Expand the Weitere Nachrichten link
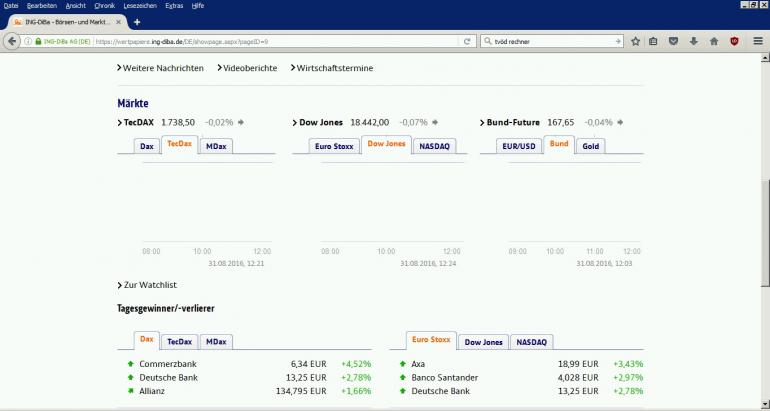 point(164,68)
